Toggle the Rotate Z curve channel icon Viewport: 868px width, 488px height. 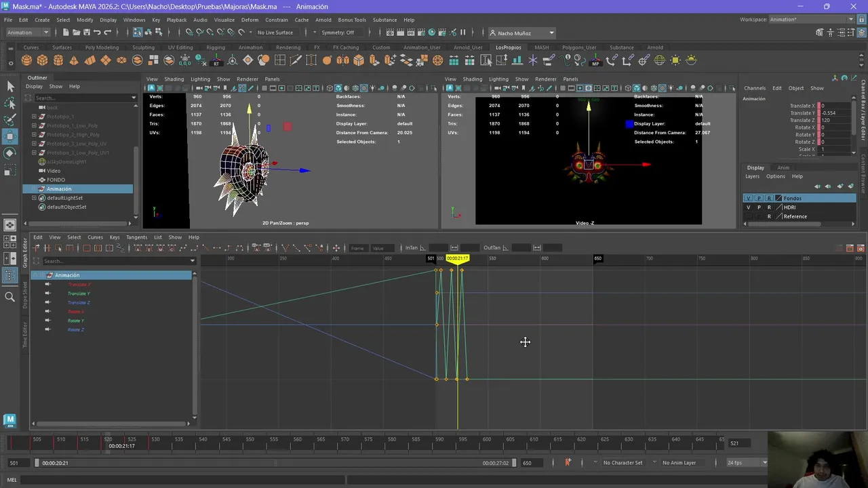point(47,329)
